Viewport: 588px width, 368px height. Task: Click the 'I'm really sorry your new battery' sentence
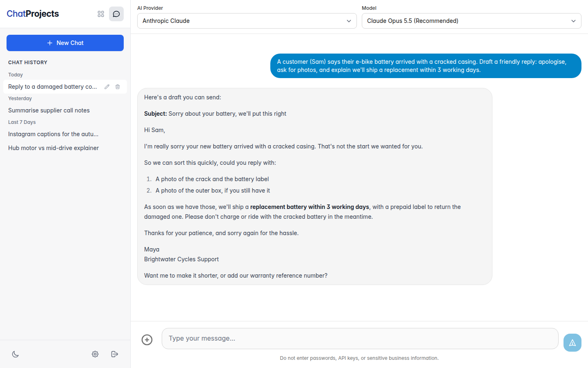point(283,146)
